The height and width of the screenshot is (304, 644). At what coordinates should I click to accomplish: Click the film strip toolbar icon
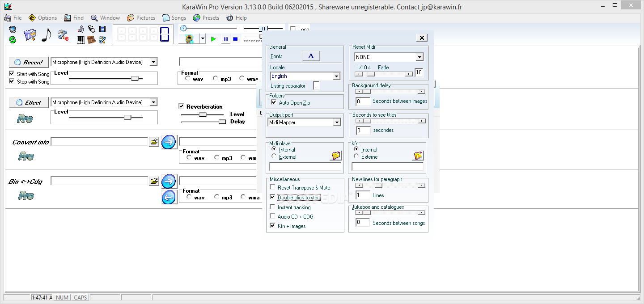pos(102,30)
